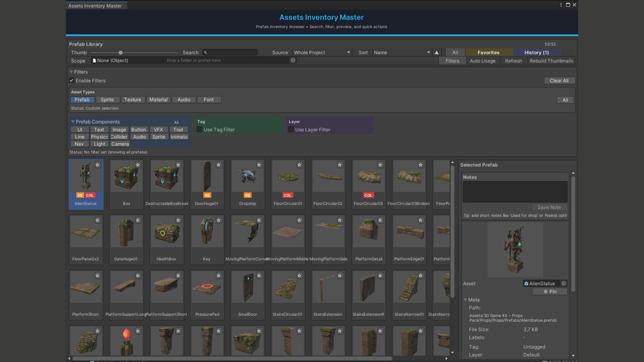Click the Auto Usage button

(x=482, y=61)
